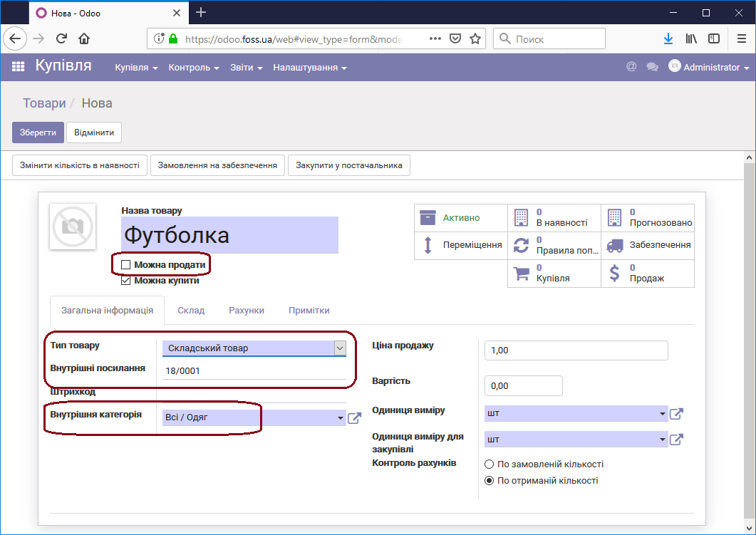
Task: Open the Firefox hamburger menu
Action: tap(742, 38)
